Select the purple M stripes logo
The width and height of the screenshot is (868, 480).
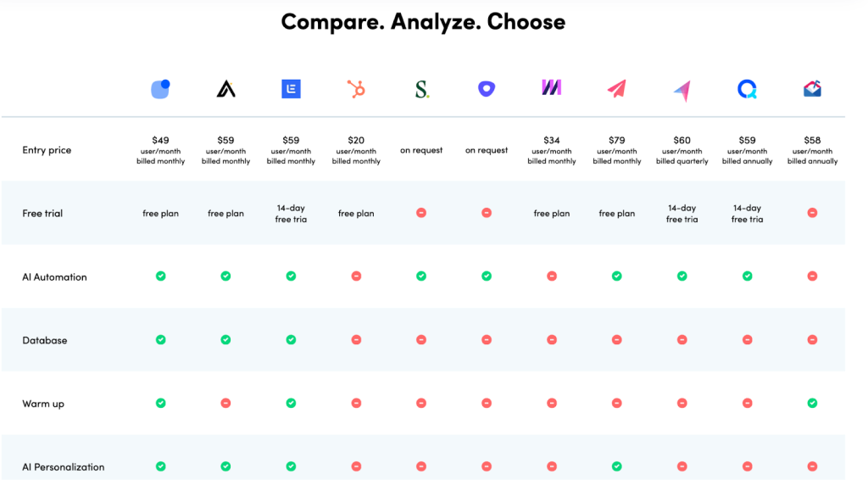pos(551,87)
